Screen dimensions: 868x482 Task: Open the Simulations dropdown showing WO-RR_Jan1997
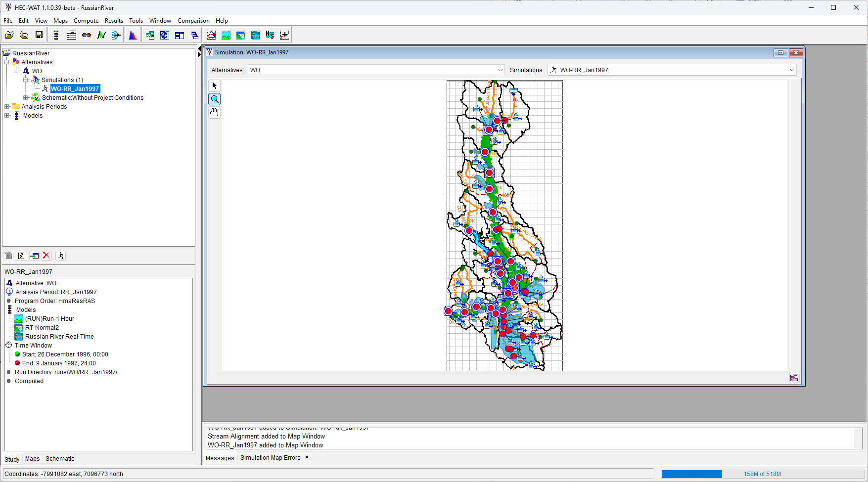672,70
